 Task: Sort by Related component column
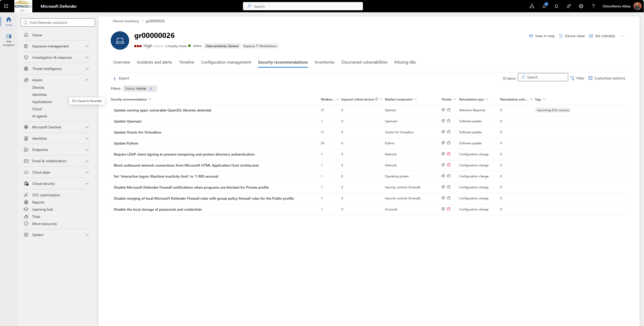click(x=401, y=99)
